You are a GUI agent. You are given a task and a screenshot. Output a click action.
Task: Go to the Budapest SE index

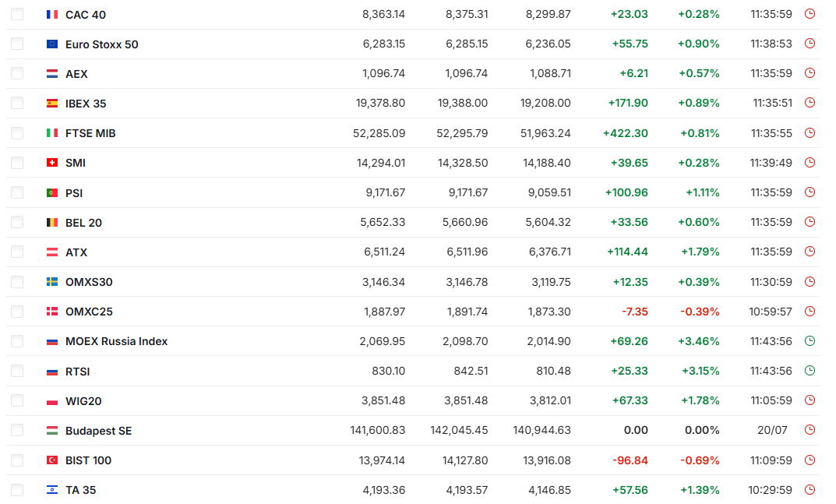[x=99, y=431]
